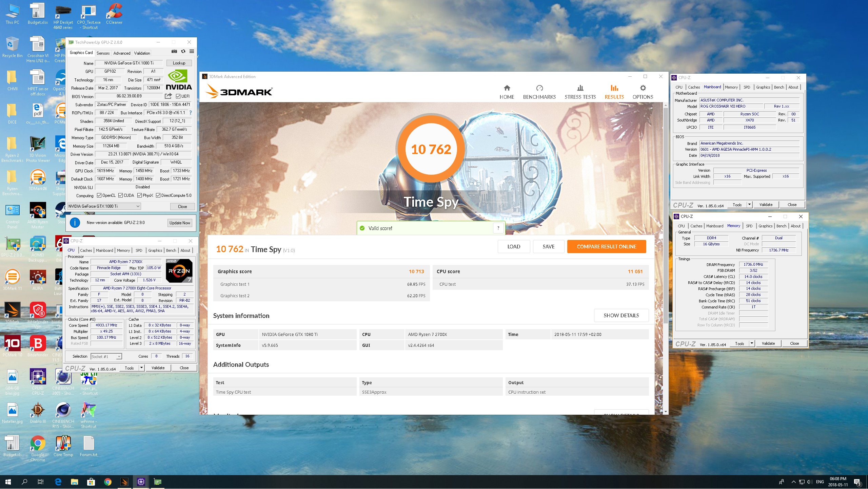Select the AMD Ryzen Master desktop icon

point(38,215)
